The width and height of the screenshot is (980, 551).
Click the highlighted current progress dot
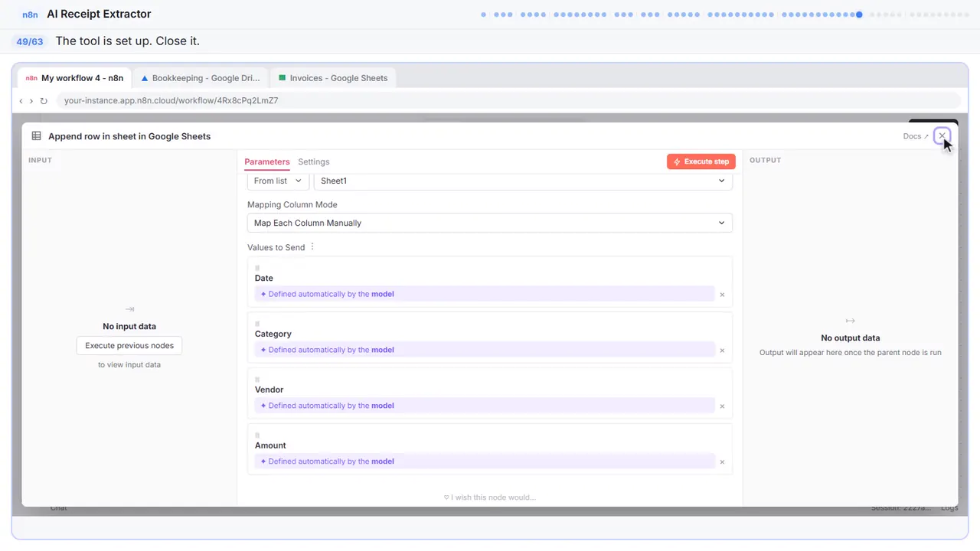click(860, 15)
